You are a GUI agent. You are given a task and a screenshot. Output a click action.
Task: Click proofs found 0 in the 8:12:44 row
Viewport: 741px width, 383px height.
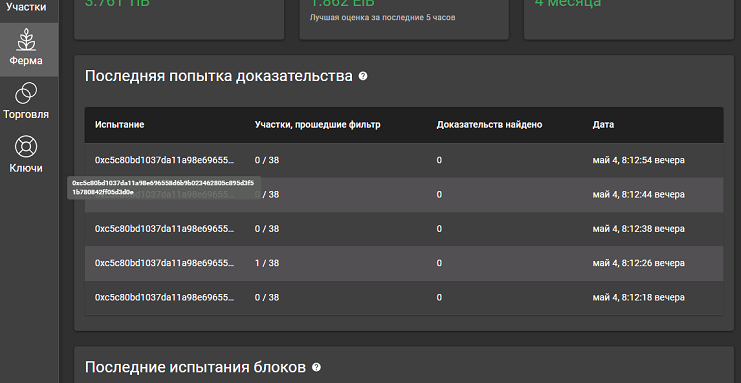click(x=439, y=195)
